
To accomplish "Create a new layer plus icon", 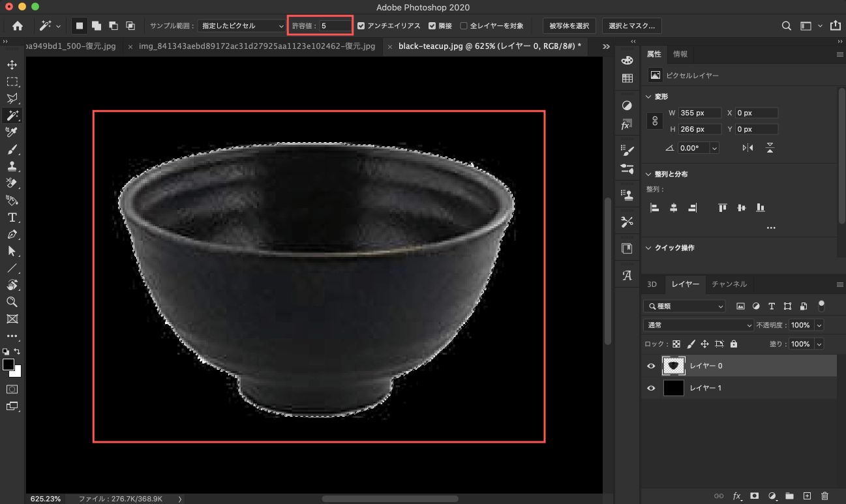I will coord(807,496).
